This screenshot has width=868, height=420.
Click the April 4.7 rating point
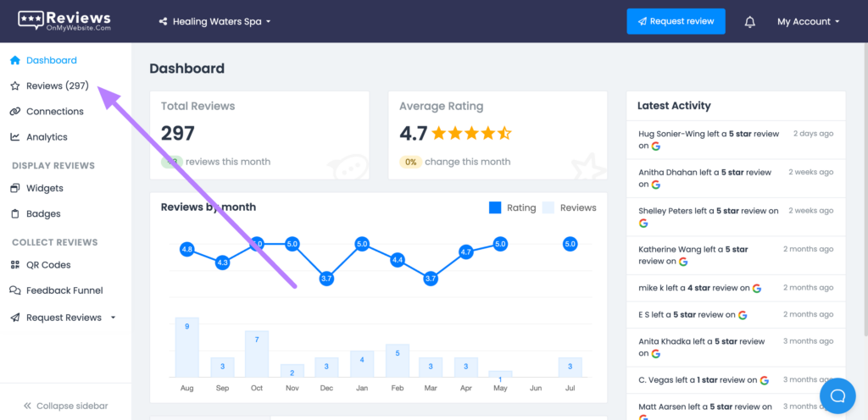[x=466, y=252]
